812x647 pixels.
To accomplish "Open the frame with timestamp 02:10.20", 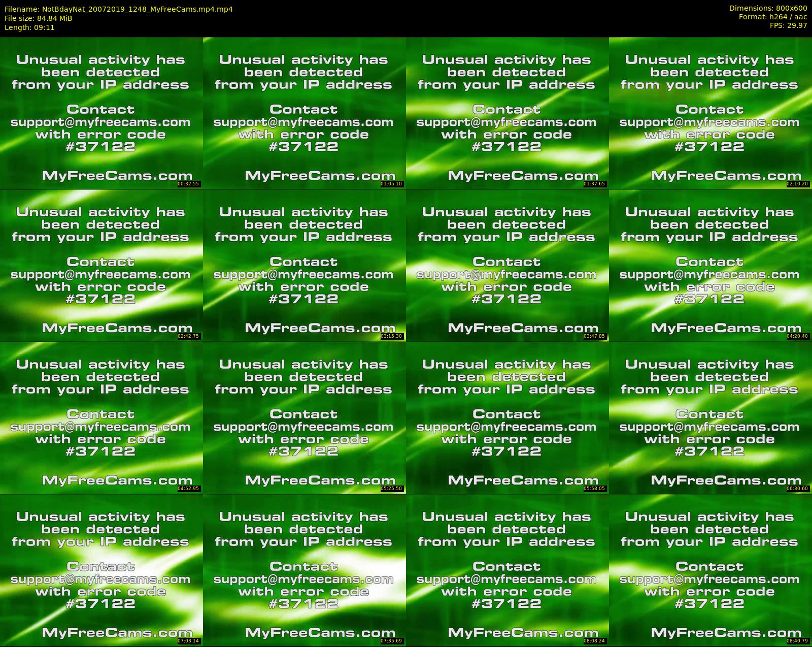I will click(710, 113).
